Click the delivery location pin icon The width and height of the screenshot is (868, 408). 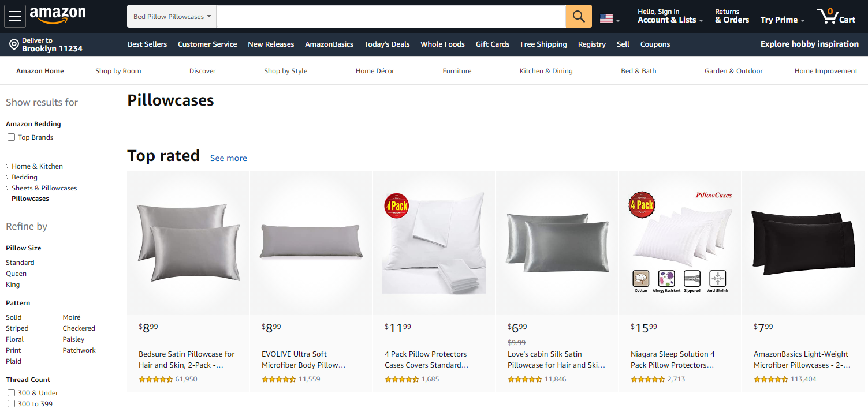tap(14, 44)
